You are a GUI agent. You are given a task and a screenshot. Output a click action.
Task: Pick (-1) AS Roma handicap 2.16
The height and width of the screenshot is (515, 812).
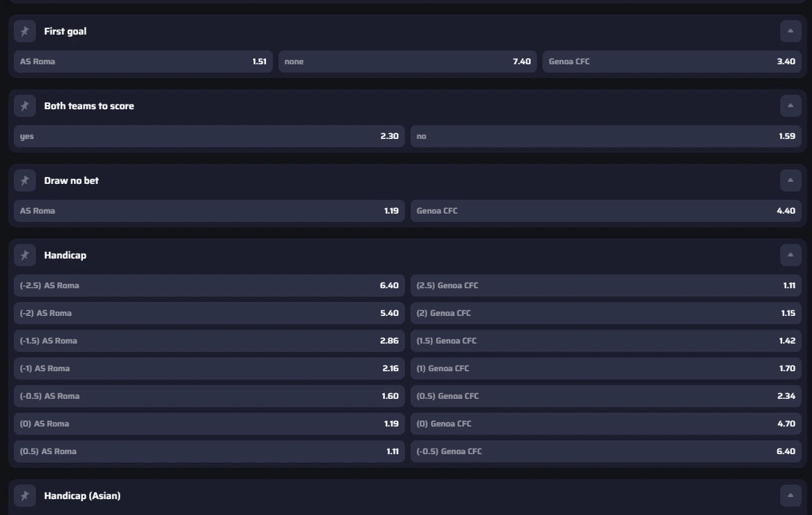(209, 368)
